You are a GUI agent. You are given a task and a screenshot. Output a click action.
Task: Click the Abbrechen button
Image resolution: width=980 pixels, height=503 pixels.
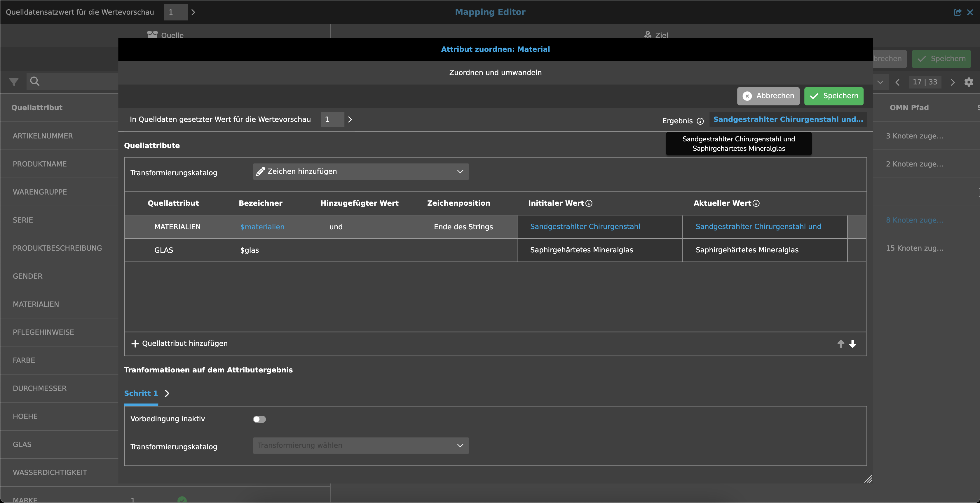(x=768, y=96)
